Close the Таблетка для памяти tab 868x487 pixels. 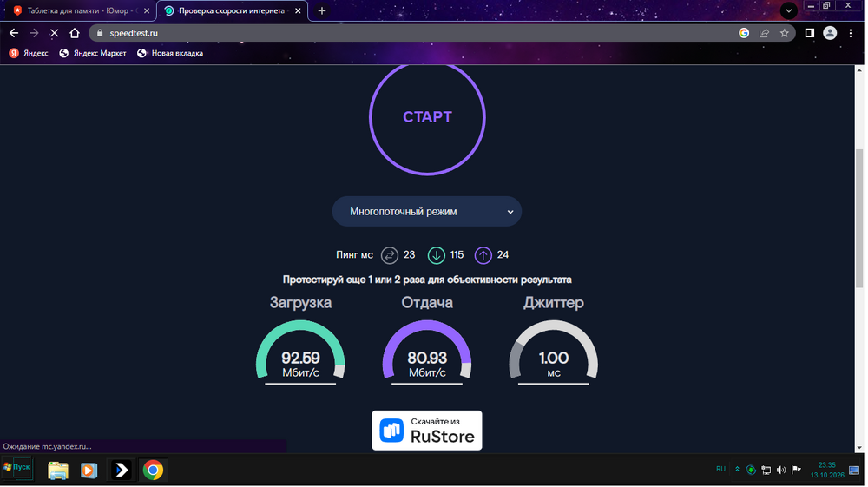147,10
